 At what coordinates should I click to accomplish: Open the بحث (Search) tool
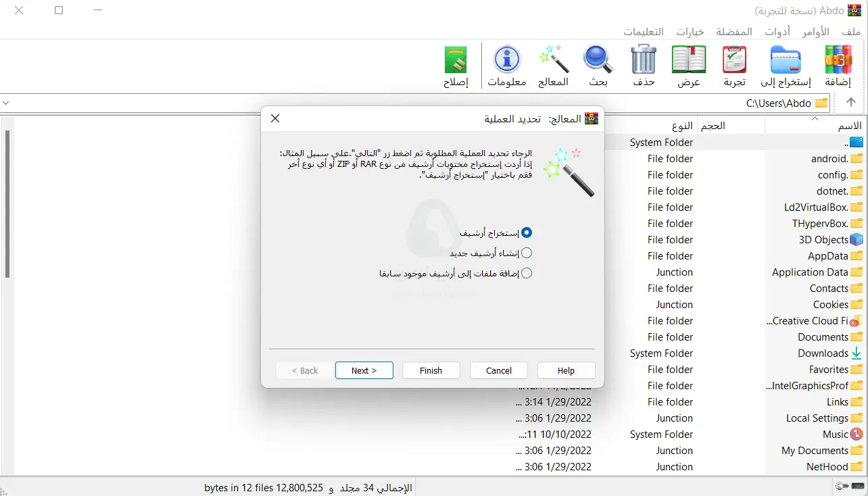point(598,66)
